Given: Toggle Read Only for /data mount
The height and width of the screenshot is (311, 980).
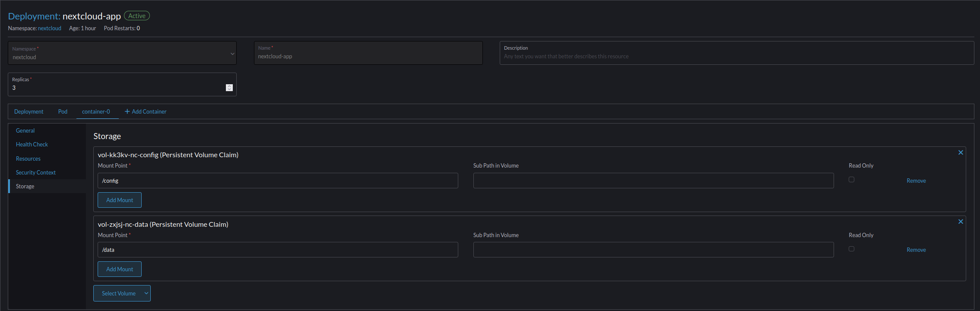Looking at the screenshot, I should [x=851, y=249].
